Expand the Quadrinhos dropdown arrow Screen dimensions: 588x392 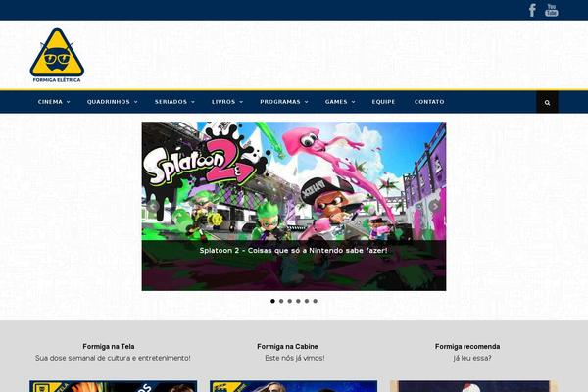click(136, 102)
